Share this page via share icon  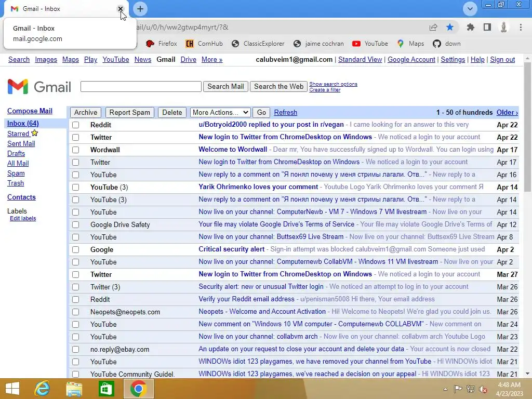pyautogui.click(x=433, y=27)
